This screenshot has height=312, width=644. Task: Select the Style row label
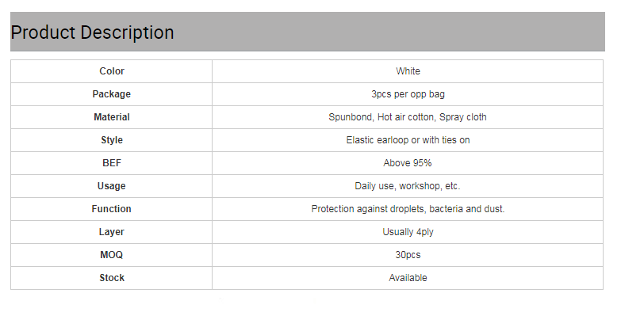[111, 140]
